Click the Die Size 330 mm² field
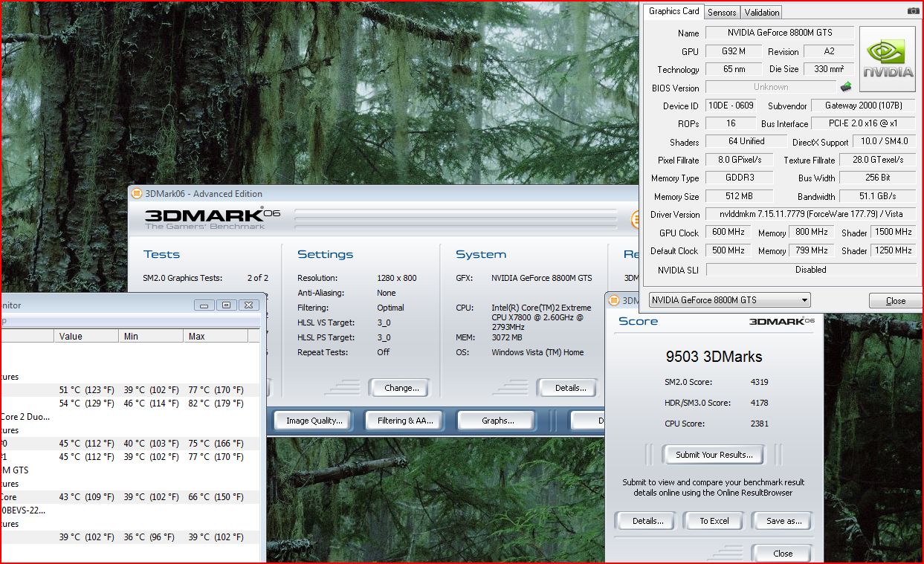Viewport: 924px width, 564px height. tap(829, 69)
